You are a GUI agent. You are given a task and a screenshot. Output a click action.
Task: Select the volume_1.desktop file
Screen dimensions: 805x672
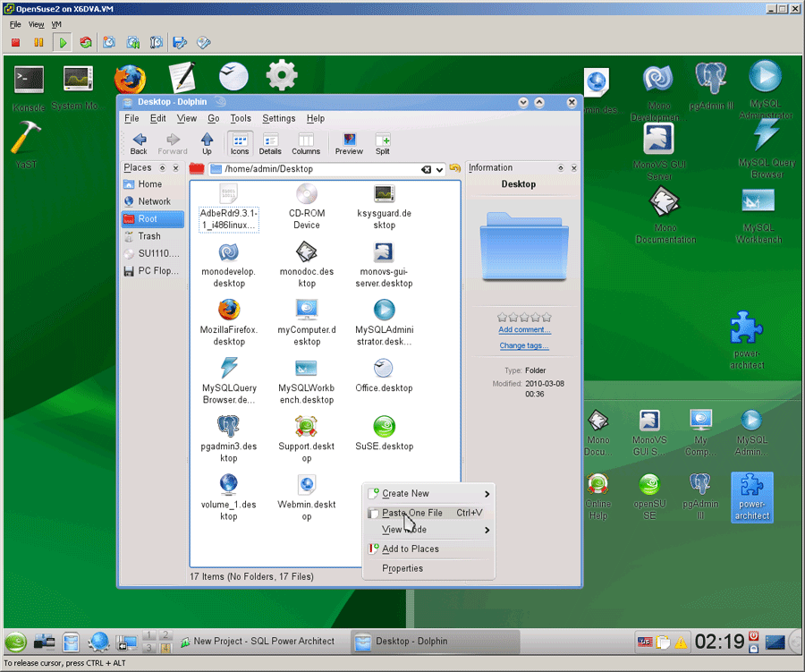click(x=229, y=498)
